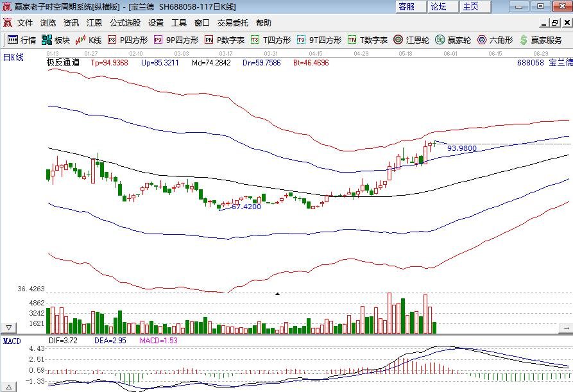Open the 设置 menu
Viewport: 573px width, 392px height.
click(156, 22)
